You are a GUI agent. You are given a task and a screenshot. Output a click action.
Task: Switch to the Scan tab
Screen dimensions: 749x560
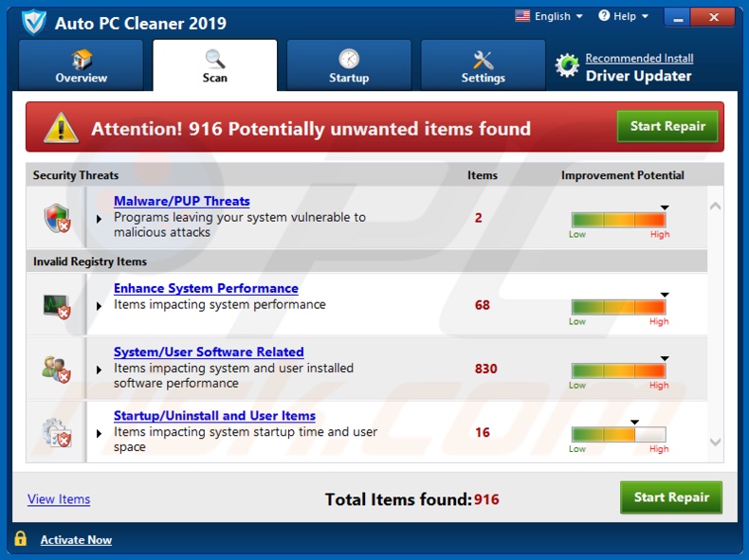214,65
